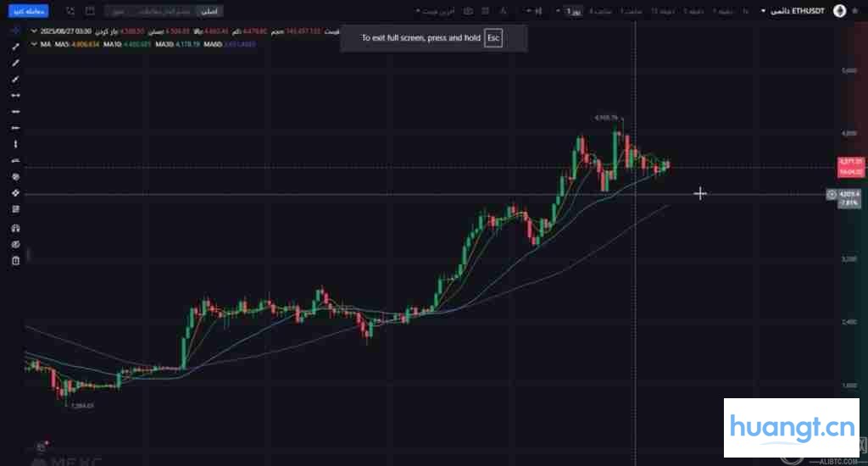Click the plus button on price axis
Viewport: 868px width, 466px height.
pyautogui.click(x=832, y=194)
